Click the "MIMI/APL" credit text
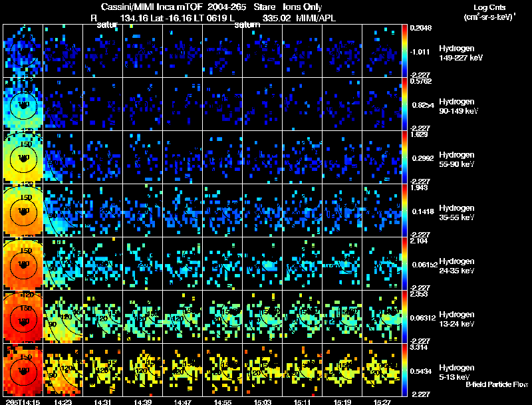 coord(315,18)
